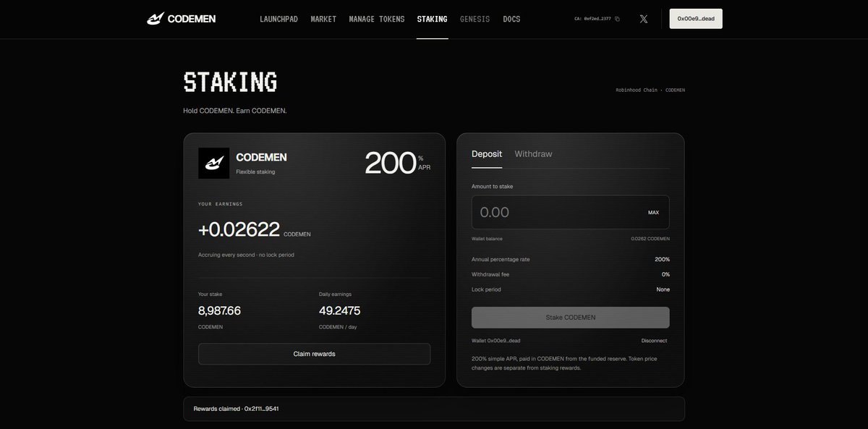Image resolution: width=868 pixels, height=429 pixels.
Task: Open Manage Tokens in navigation
Action: pyautogui.click(x=377, y=19)
